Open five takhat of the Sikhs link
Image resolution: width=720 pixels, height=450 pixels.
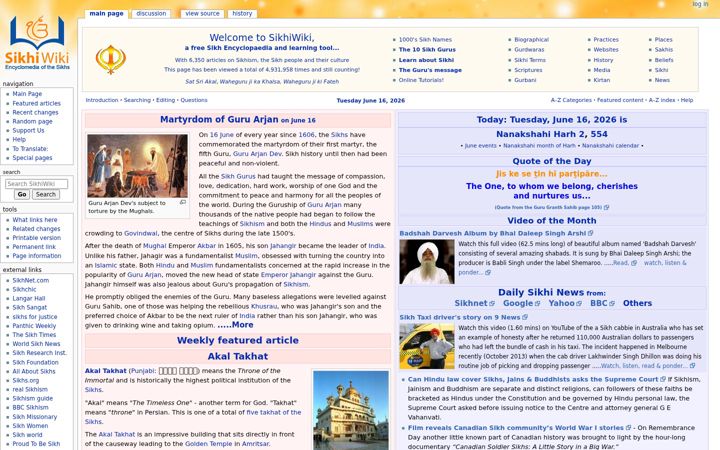point(274,413)
